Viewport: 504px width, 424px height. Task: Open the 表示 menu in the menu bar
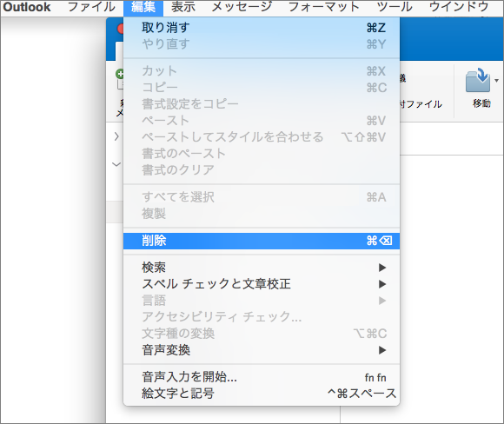point(182,7)
